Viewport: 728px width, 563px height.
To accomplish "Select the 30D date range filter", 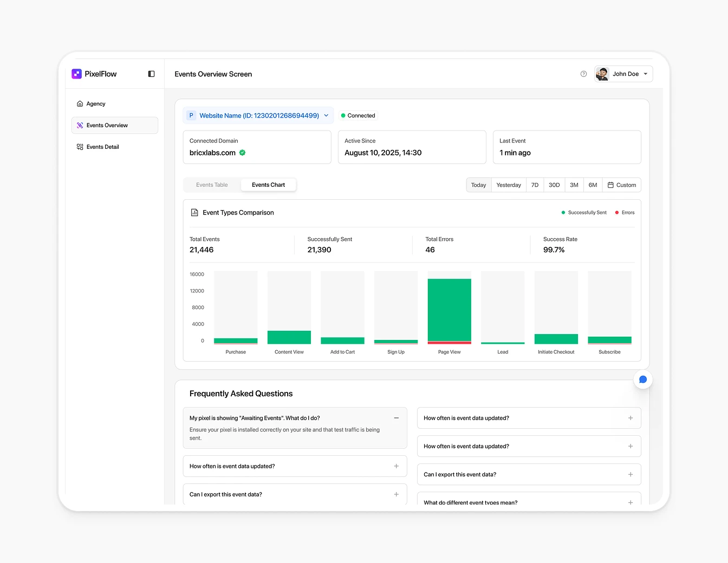I will tap(554, 185).
